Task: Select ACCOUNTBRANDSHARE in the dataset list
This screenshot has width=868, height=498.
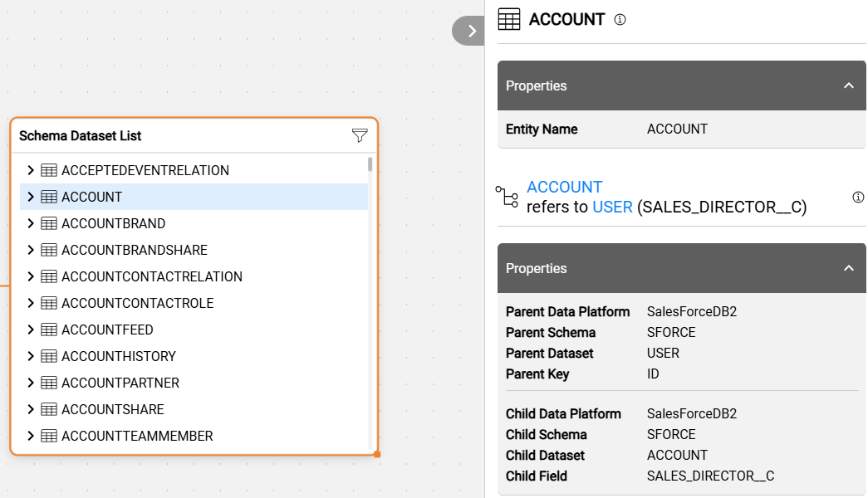Action: pyautogui.click(x=135, y=250)
